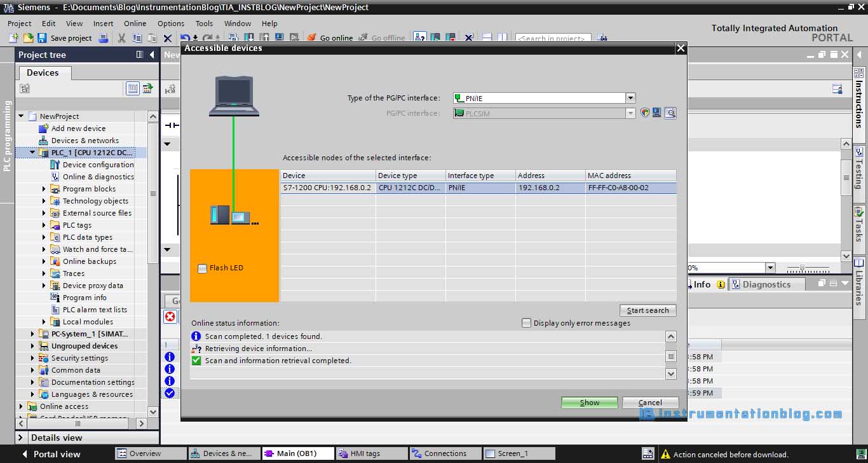868x463 pixels.
Task: Expand the Watch and force tables folder
Action: pyautogui.click(x=44, y=249)
